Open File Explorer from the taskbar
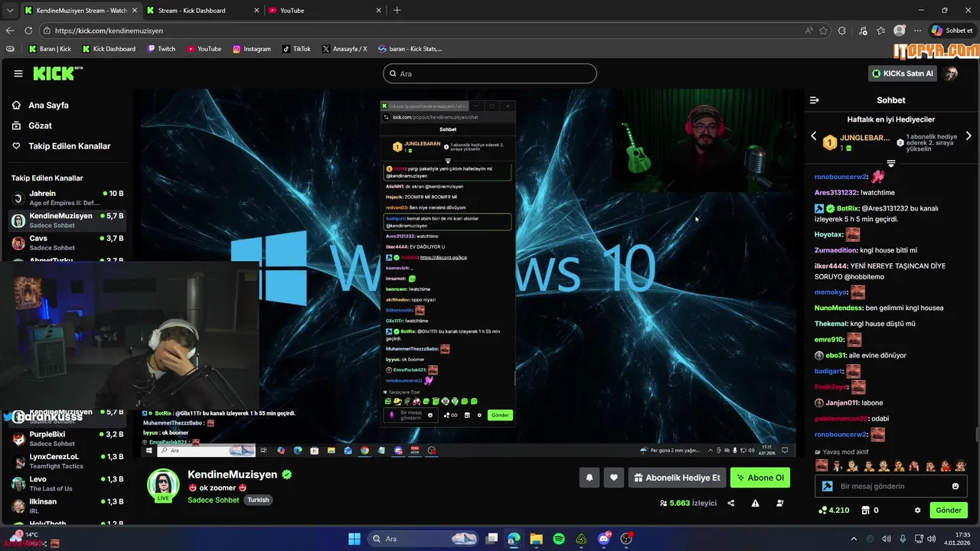980x551 pixels. pyautogui.click(x=537, y=539)
